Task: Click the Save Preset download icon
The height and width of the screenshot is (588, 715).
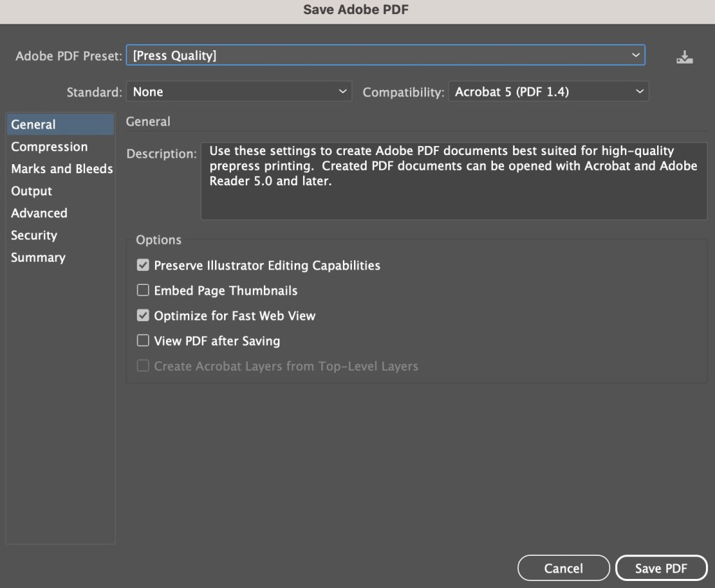Action: coord(684,57)
